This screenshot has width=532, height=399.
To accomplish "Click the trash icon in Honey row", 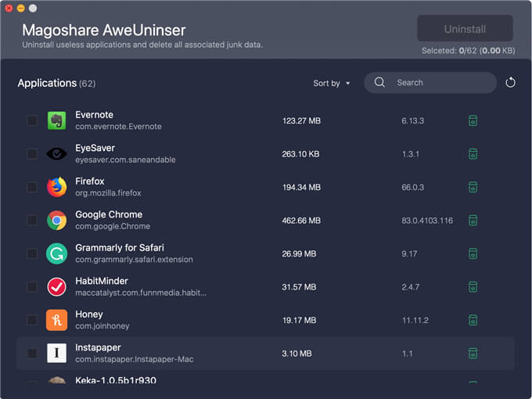I will (473, 320).
